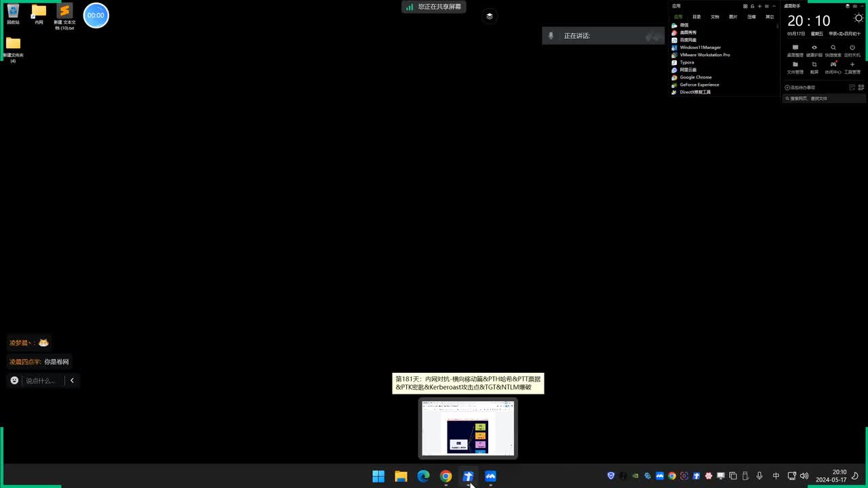
Task: Open the Recycle Bin (回收站) desktop icon
Action: (x=13, y=14)
